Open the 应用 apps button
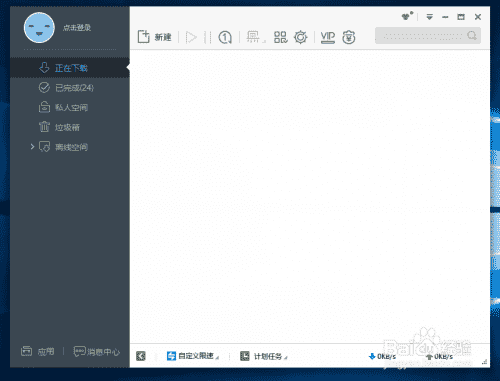The width and height of the screenshot is (500, 381). pyautogui.click(x=37, y=351)
